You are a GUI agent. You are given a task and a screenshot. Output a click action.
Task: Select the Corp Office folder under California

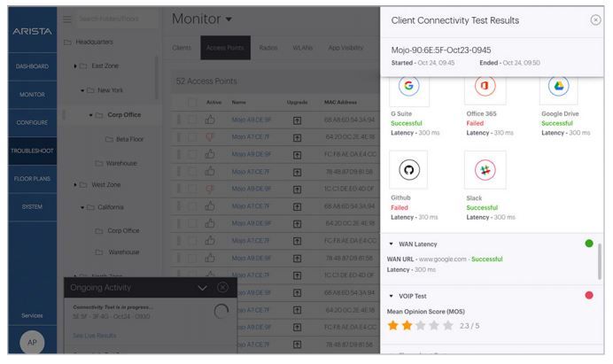(123, 230)
